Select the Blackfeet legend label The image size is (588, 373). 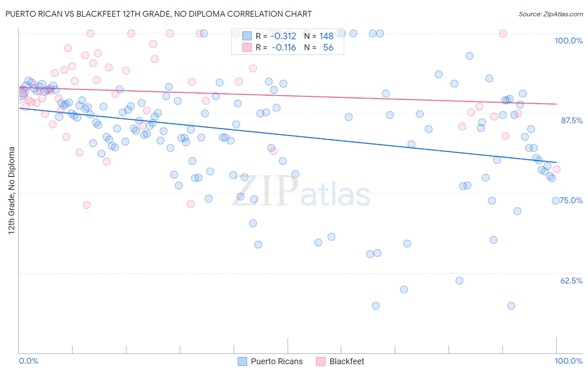[347, 361]
